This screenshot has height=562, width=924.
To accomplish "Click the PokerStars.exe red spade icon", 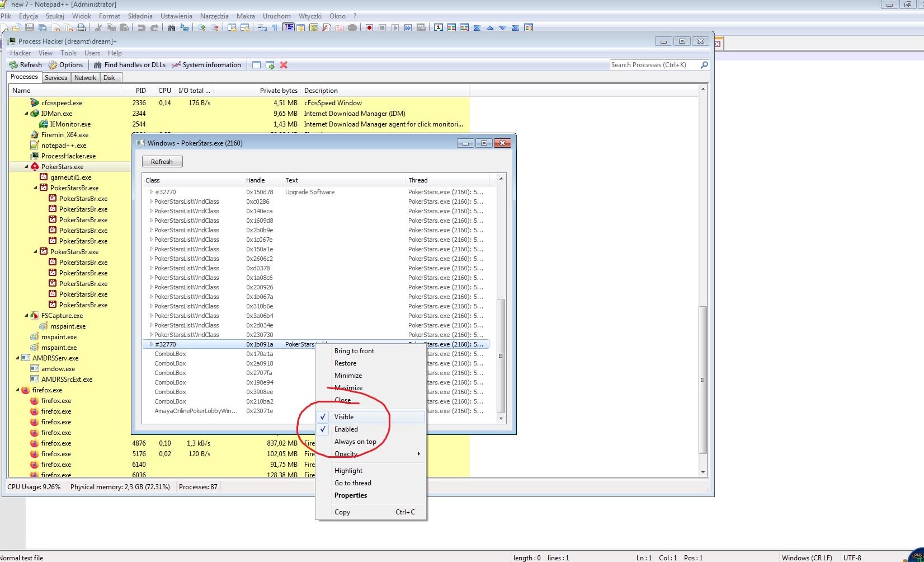I will (x=35, y=167).
